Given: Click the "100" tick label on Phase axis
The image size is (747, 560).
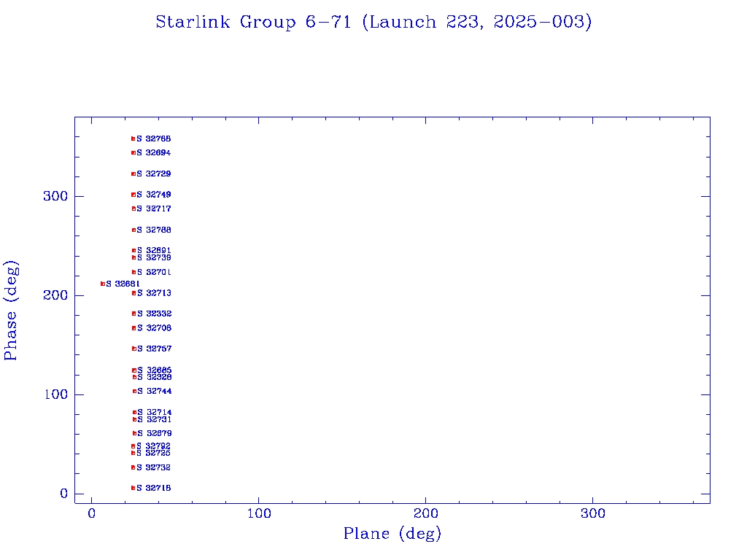Looking at the screenshot, I should [55, 394].
